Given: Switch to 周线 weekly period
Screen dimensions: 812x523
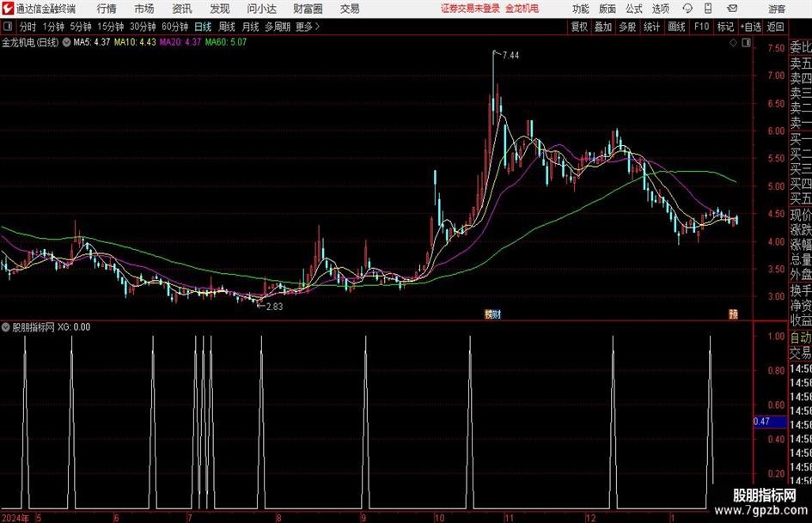Looking at the screenshot, I should tap(227, 27).
